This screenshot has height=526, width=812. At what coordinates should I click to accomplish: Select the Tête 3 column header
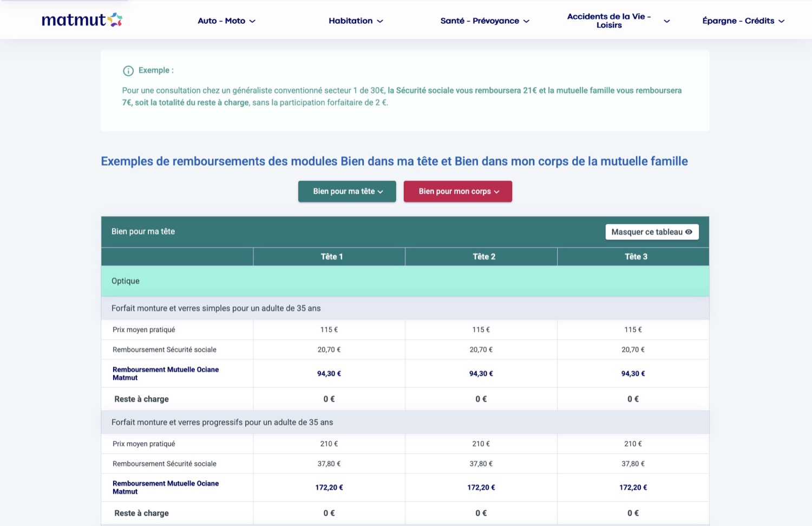[633, 256]
